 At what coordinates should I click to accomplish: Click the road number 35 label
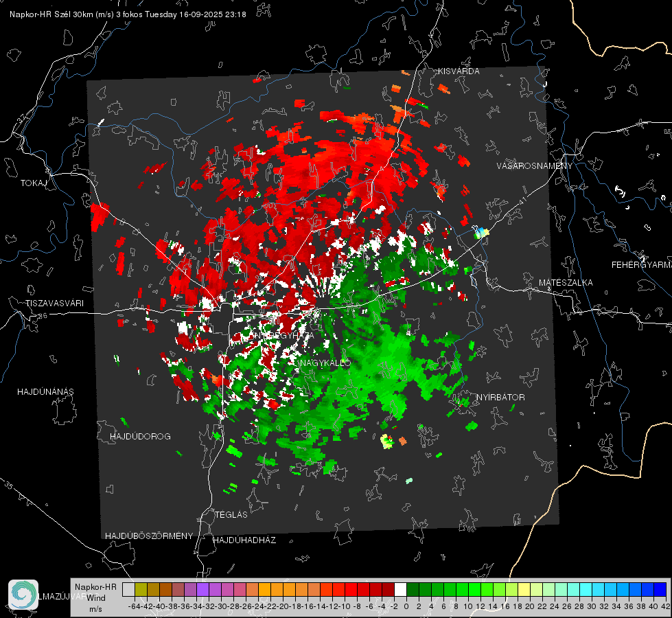click(x=10, y=485)
